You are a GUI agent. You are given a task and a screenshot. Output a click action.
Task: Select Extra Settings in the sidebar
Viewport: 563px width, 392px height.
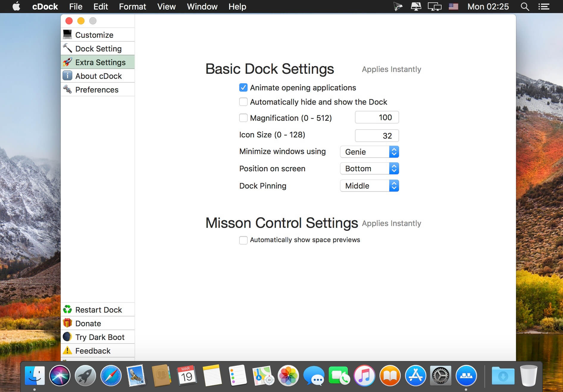98,62
